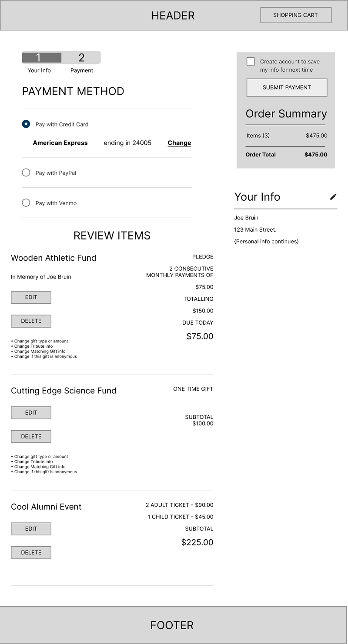Screen dimensions: 348x644
Task: Click the HEADER area
Action: pyautogui.click(x=173, y=15)
